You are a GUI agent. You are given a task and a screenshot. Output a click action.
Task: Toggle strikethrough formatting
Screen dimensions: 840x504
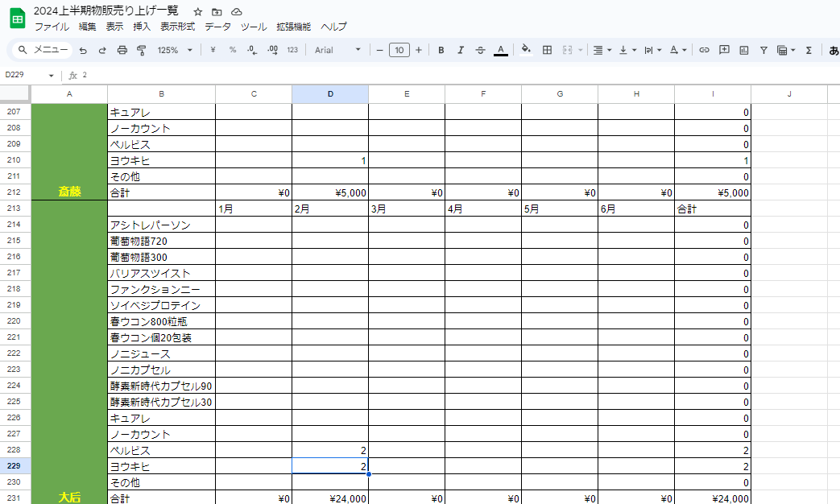[x=481, y=50]
